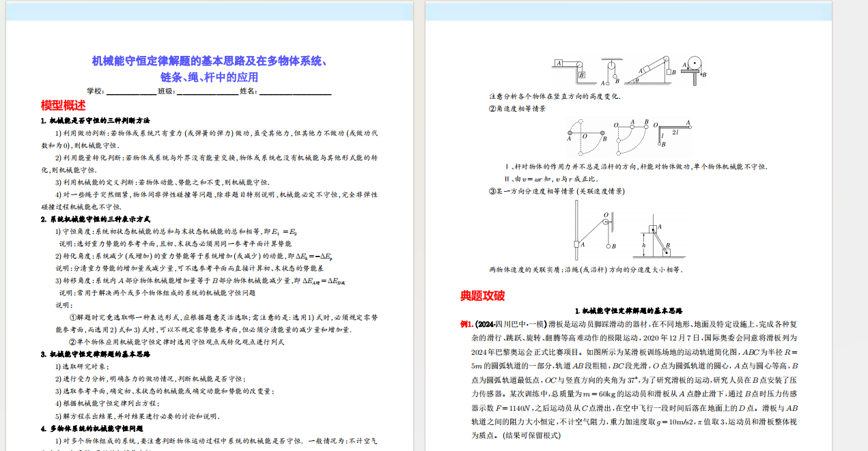Click the label ②角速度相等情景
868x451 pixels.
click(x=516, y=108)
